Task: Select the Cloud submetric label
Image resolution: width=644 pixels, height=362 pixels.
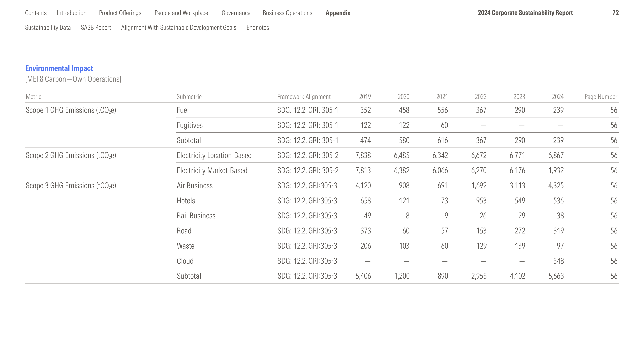Action: coord(185,261)
